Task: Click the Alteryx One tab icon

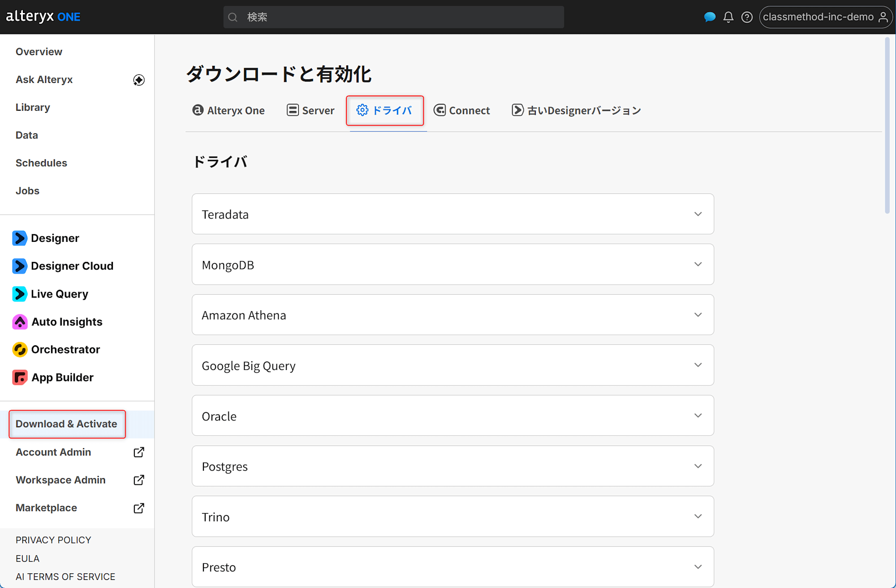Action: click(x=198, y=110)
